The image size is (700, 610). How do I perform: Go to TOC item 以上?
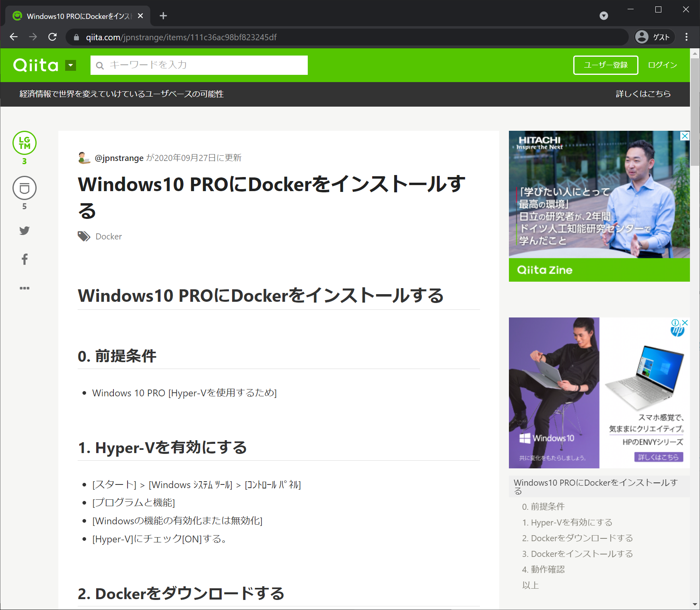tap(530, 585)
